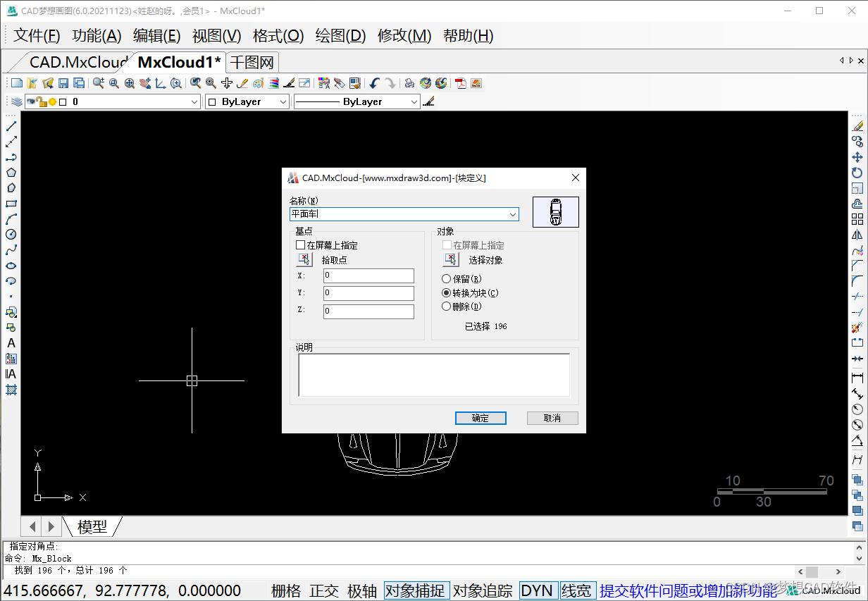Screen dimensions: 868x601
Task: Choose the Polygon drawing tool
Action: tap(11, 173)
